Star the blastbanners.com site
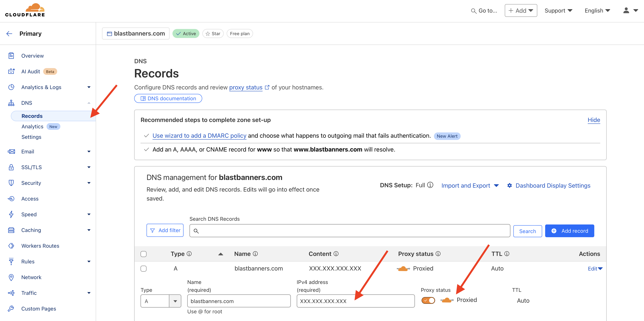Image resolution: width=644 pixels, height=321 pixels. pyautogui.click(x=213, y=33)
